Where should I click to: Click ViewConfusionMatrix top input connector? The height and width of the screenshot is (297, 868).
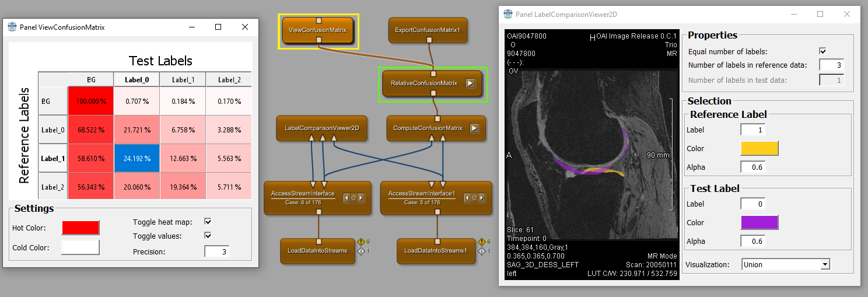(318, 20)
